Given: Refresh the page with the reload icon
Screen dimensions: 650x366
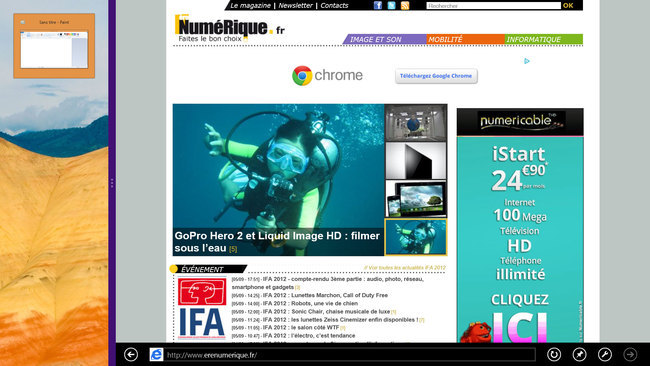Looking at the screenshot, I should (554, 354).
